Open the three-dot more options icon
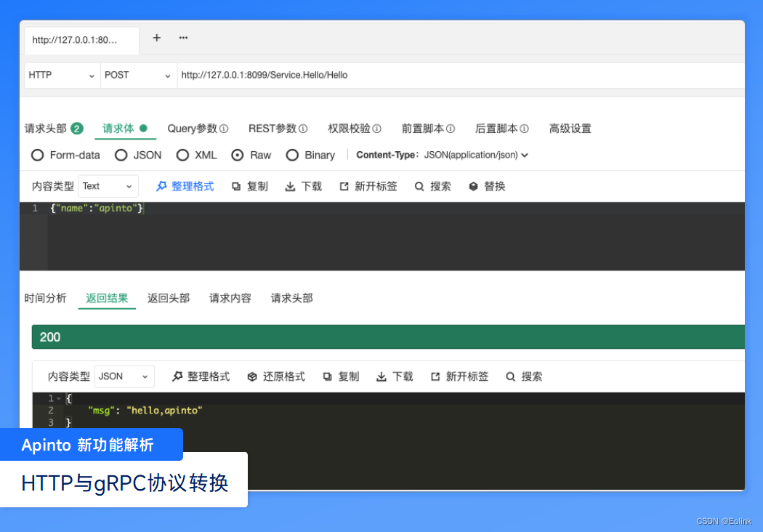The image size is (763, 532). pos(183,38)
